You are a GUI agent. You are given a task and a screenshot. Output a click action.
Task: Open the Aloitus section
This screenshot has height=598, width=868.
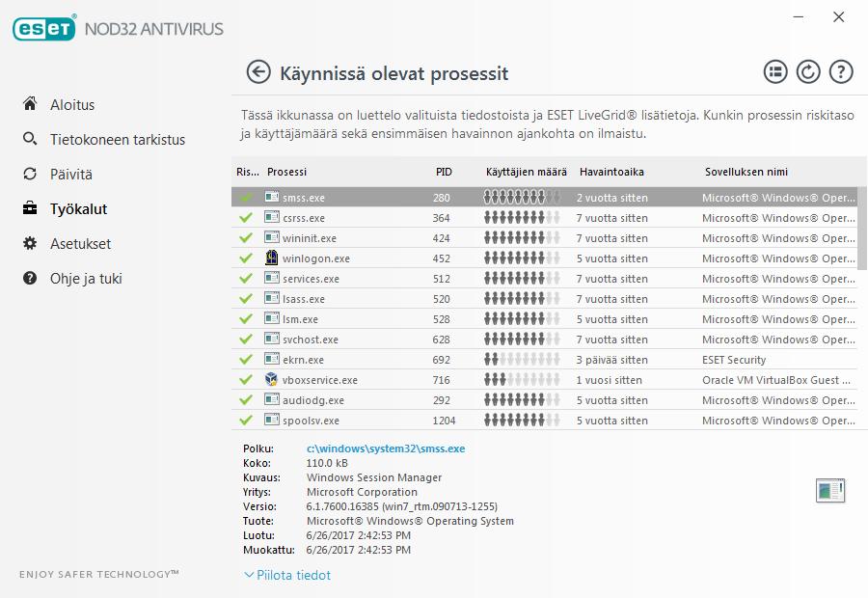72,104
